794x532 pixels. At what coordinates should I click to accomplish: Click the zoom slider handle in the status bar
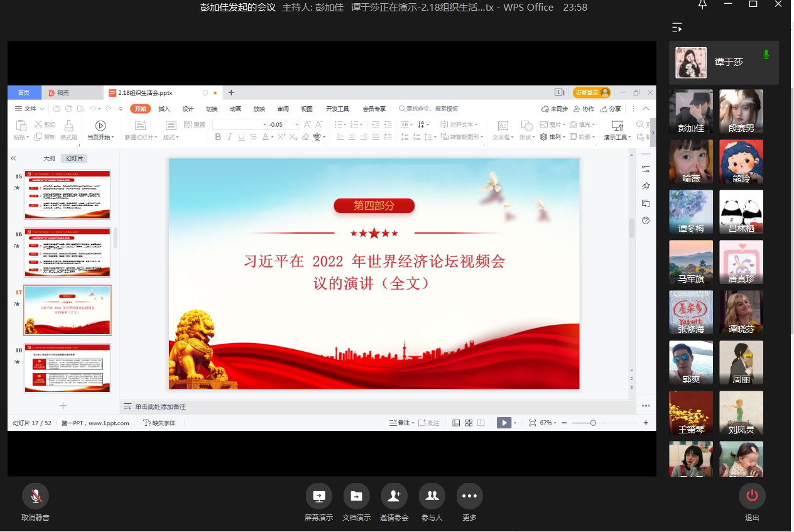pos(593,423)
